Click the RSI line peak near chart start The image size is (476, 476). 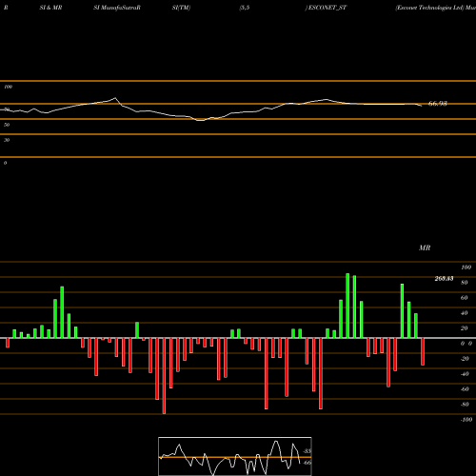115,98
